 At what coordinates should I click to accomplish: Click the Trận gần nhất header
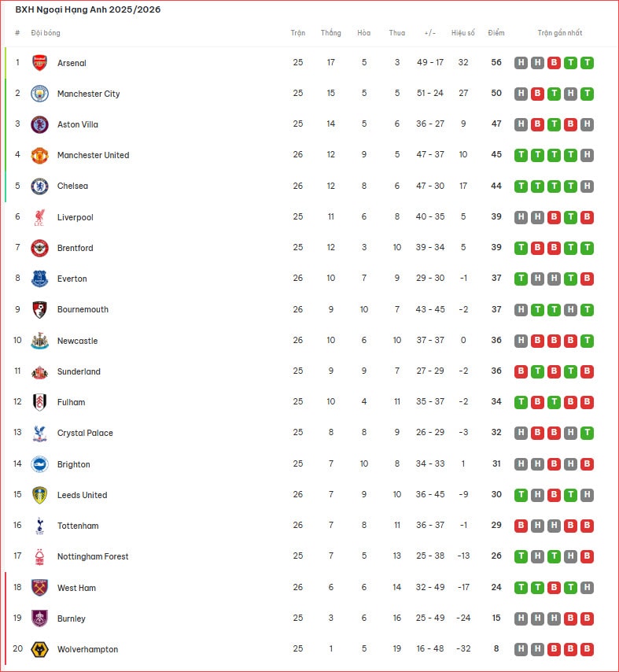(560, 33)
